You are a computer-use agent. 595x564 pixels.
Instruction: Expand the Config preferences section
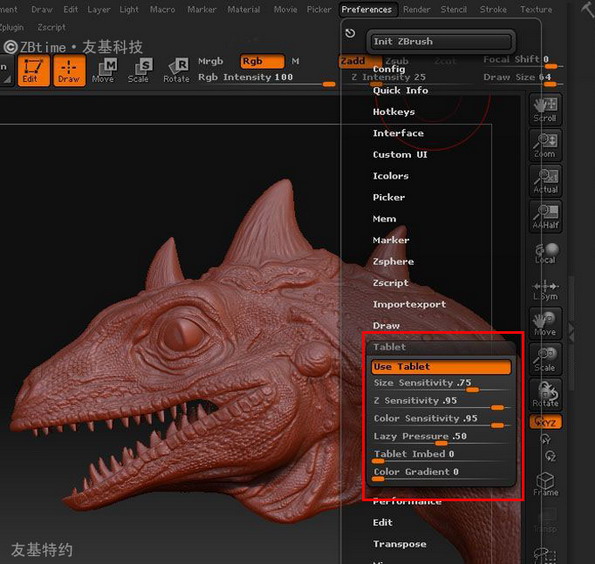pyautogui.click(x=389, y=69)
